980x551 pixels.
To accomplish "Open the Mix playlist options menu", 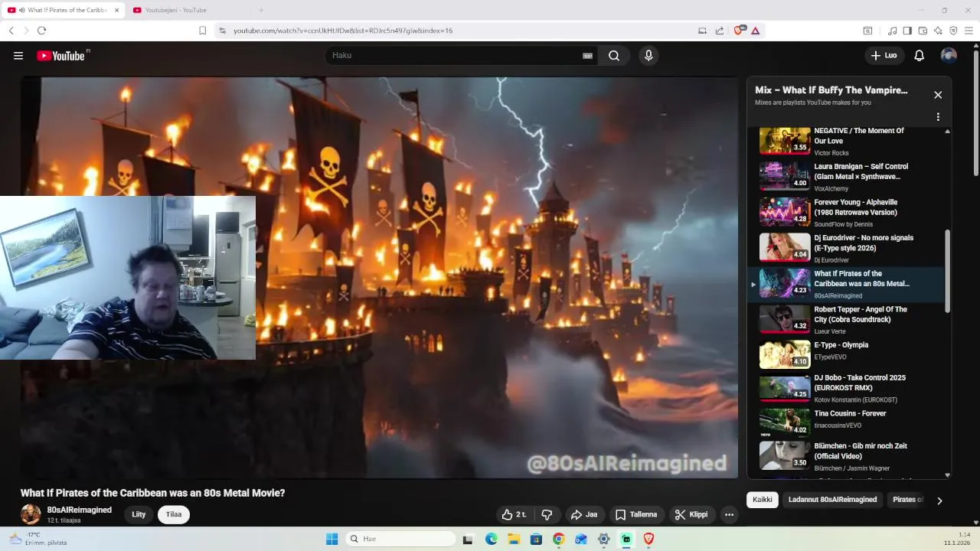I will tap(938, 117).
